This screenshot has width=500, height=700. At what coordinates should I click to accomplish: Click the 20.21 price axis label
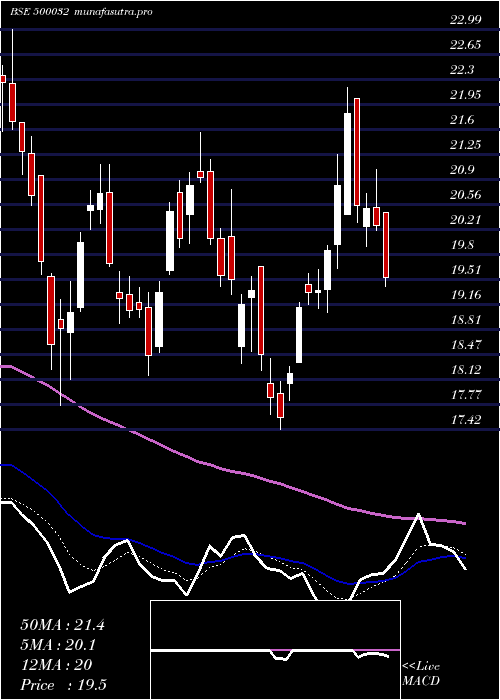pos(465,220)
